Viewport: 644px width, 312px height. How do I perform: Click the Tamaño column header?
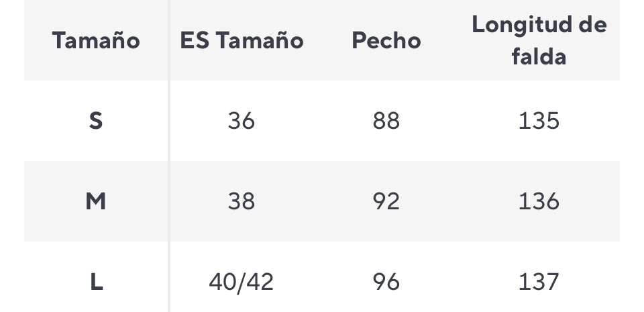pyautogui.click(x=96, y=41)
